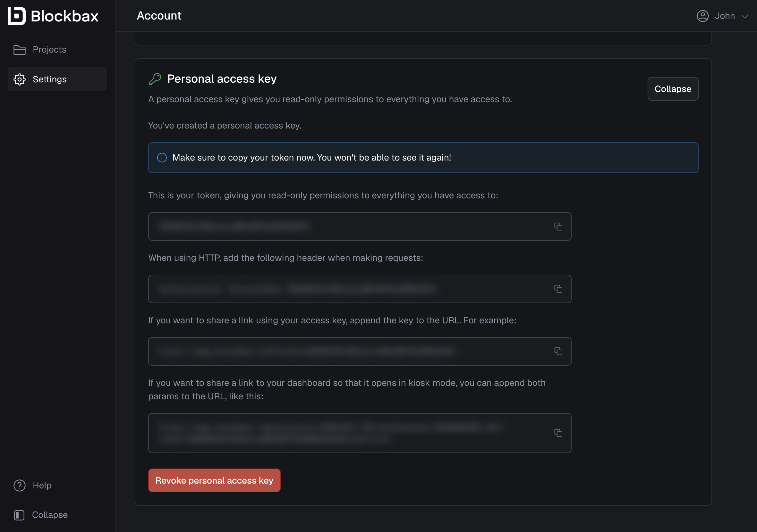Open the John user menu

coord(722,16)
